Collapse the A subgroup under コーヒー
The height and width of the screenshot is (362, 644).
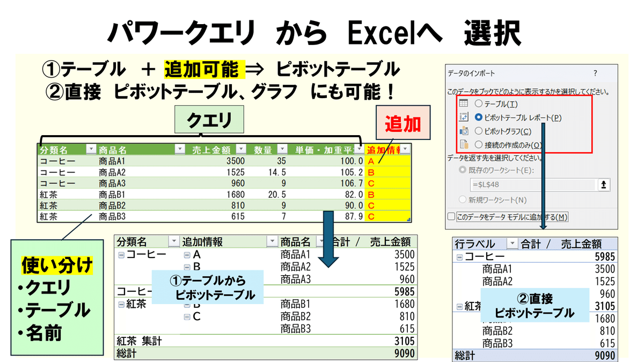click(187, 254)
